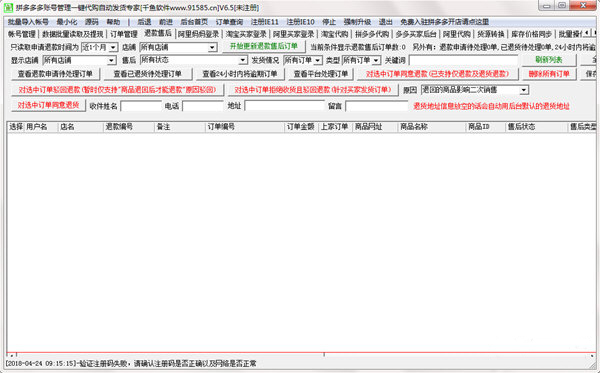This screenshot has width=600, height=373.
Task: Switch to the 阿里买家登录 tab
Action: [x=293, y=34]
